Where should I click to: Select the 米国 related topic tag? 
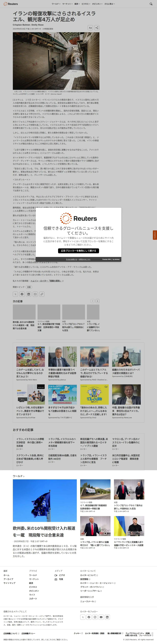(29, 287)
